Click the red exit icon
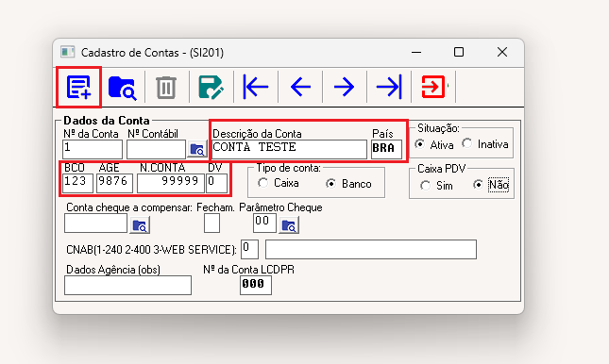The width and height of the screenshot is (609, 364). 433,87
